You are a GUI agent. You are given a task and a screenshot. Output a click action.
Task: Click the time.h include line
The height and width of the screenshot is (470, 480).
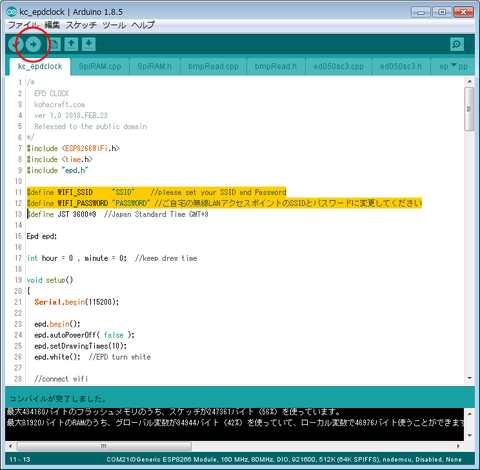pyautogui.click(x=60, y=159)
